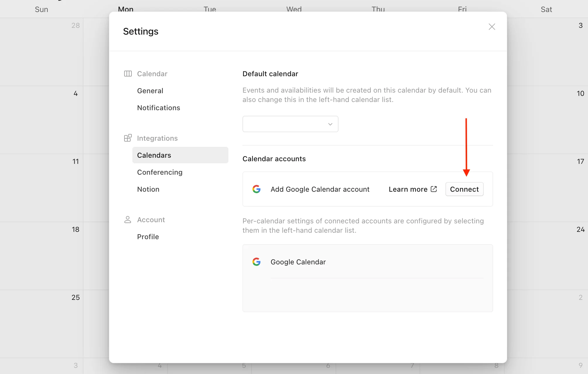Image resolution: width=588 pixels, height=374 pixels.
Task: Open the Learn more link
Action: point(413,189)
